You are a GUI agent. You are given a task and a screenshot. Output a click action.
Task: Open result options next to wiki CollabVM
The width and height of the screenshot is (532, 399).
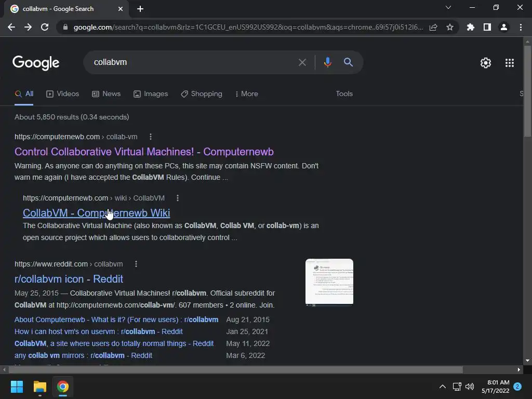178,198
